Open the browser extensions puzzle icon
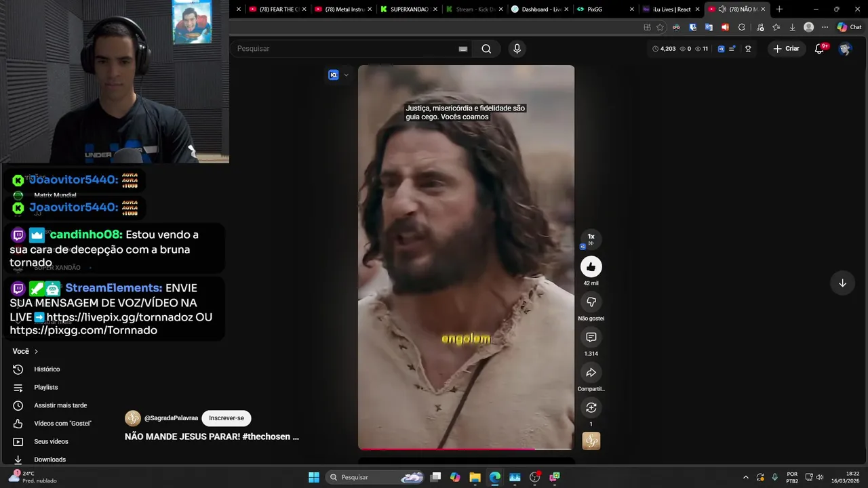Viewport: 868px width, 488px height. 741,27
